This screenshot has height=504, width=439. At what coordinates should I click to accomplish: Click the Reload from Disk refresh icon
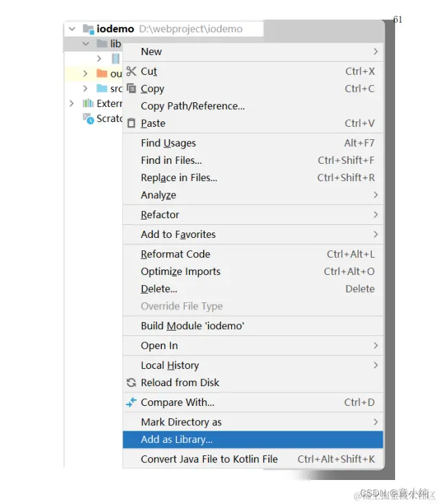pos(131,383)
